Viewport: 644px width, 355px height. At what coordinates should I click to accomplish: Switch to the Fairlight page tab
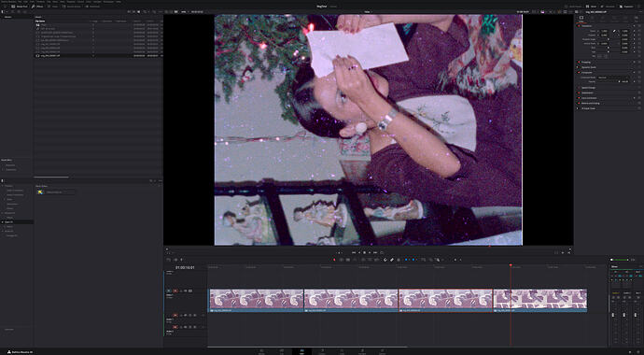[362, 351]
